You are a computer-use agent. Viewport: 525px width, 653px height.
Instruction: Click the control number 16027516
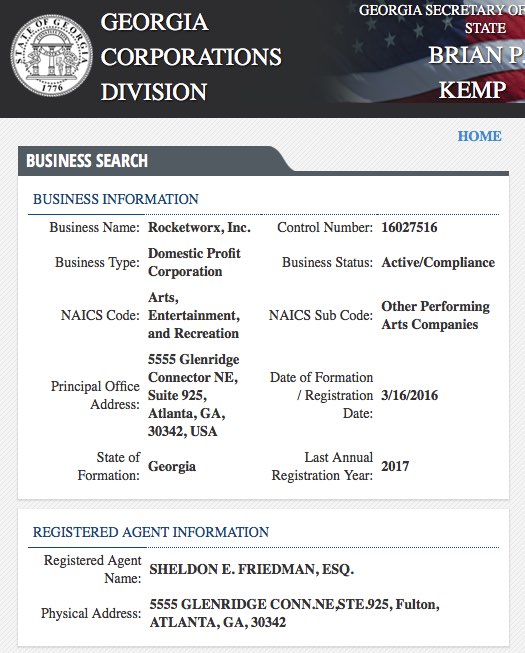tap(409, 227)
